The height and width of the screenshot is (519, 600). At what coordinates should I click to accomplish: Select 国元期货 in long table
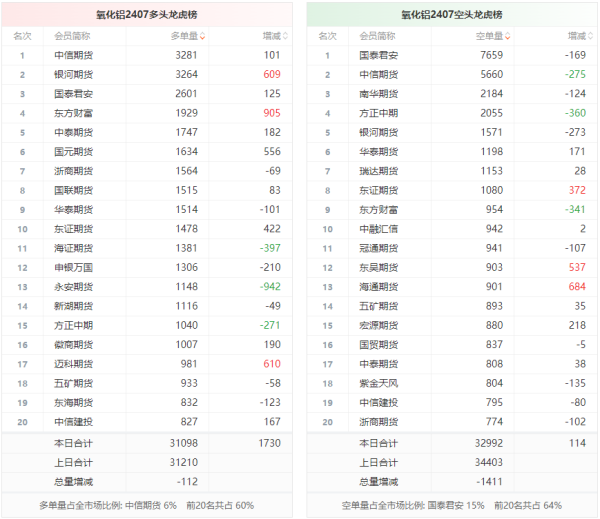coord(73,152)
